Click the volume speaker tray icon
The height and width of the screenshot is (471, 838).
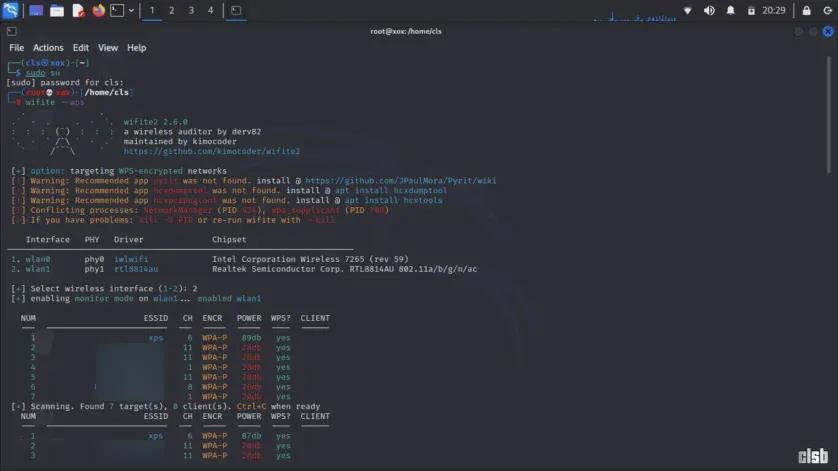[x=709, y=10]
